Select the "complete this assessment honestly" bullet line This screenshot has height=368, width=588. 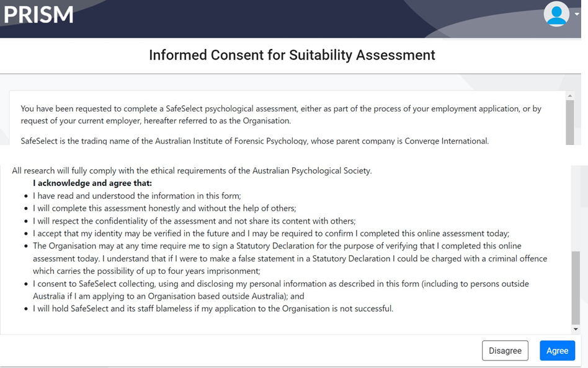point(164,208)
